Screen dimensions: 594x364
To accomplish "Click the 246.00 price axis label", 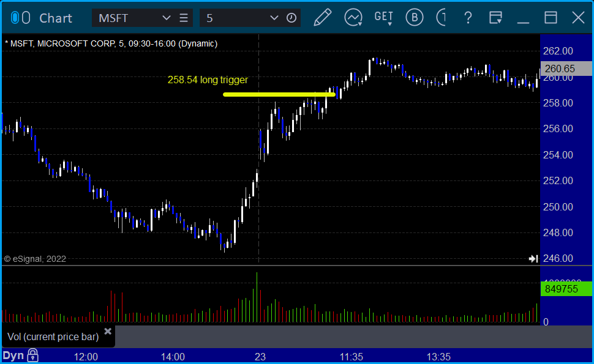I will 558,258.
